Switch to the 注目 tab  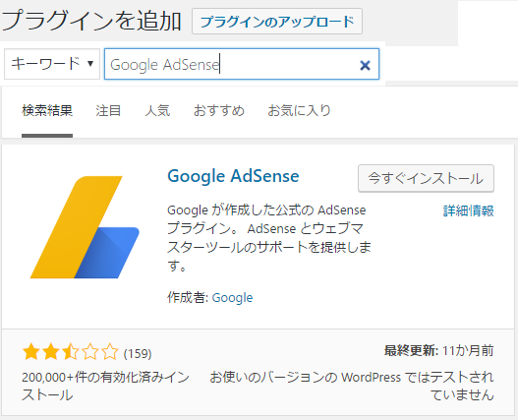point(108,110)
